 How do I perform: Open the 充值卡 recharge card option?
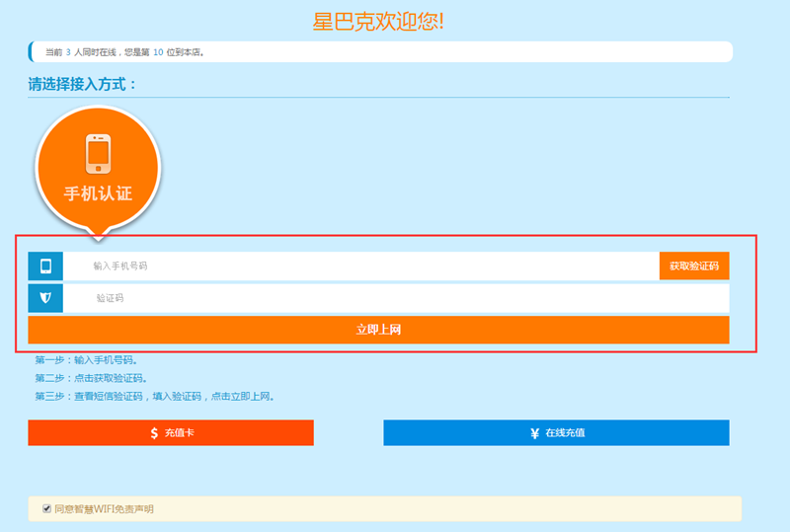coord(171,432)
